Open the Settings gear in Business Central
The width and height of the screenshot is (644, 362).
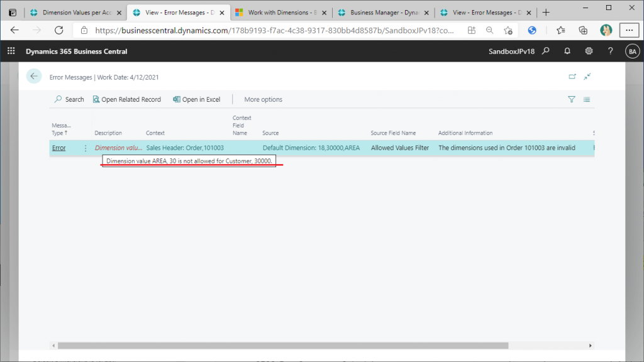[589, 51]
